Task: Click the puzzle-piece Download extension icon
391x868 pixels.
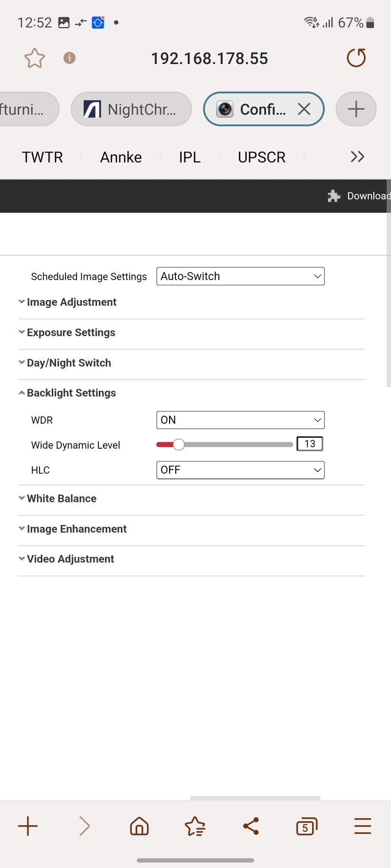Action: click(334, 196)
